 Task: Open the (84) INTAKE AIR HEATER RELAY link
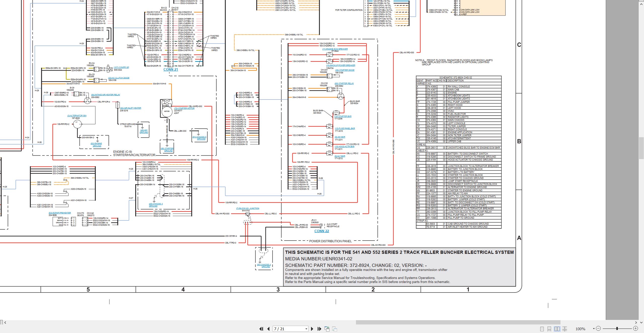106,95
